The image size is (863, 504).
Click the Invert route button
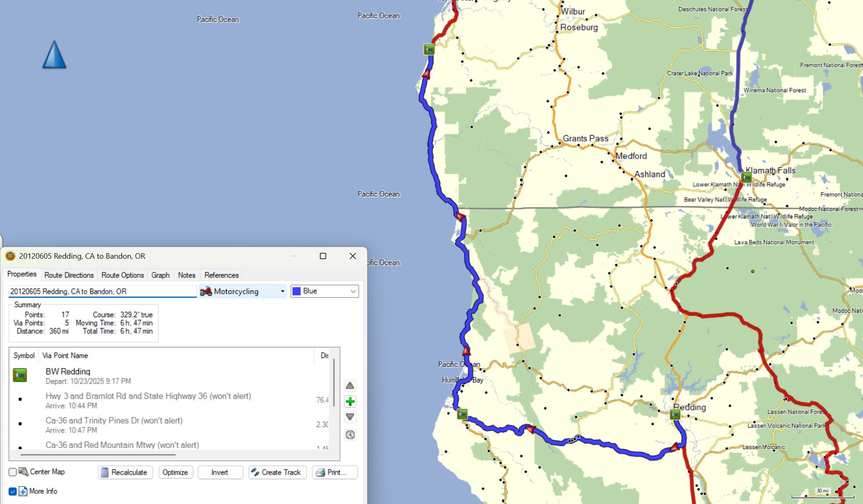coord(220,472)
